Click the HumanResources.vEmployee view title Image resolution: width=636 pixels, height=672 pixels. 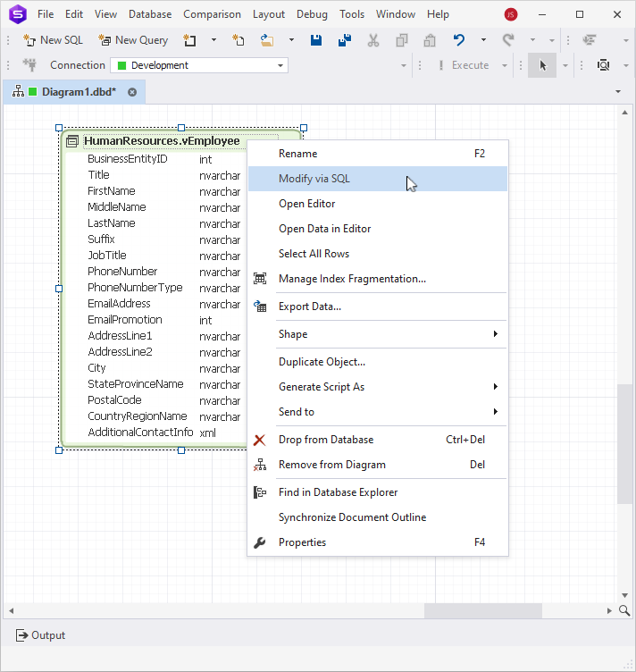[162, 141]
